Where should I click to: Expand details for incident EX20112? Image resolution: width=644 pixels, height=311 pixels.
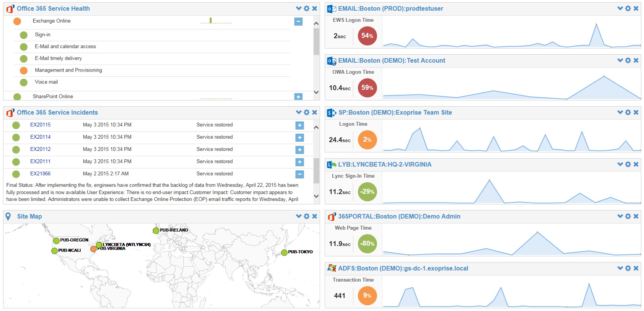click(299, 150)
